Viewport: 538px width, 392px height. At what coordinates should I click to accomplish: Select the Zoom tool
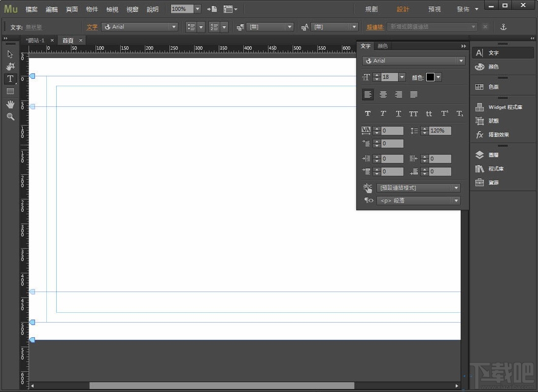tap(10, 117)
